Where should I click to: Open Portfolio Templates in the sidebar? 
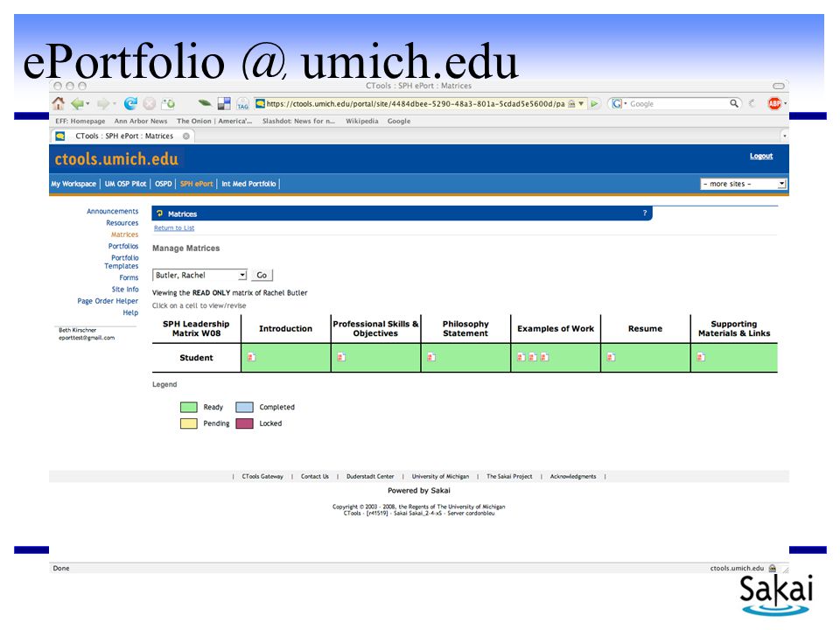coord(122,262)
